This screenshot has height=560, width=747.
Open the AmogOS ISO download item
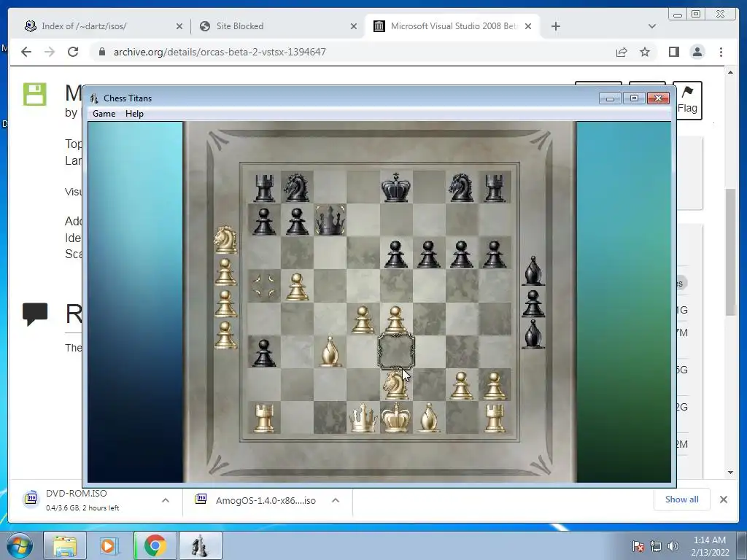[256, 500]
